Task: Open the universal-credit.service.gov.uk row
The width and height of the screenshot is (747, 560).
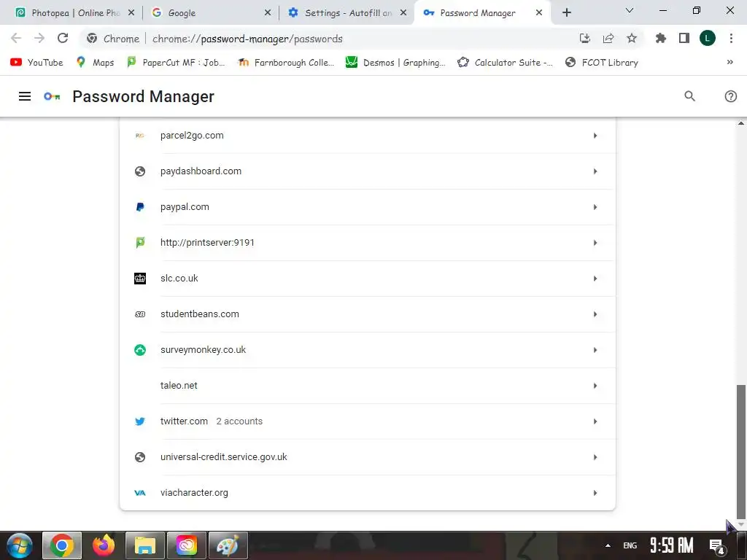Action: click(368, 457)
